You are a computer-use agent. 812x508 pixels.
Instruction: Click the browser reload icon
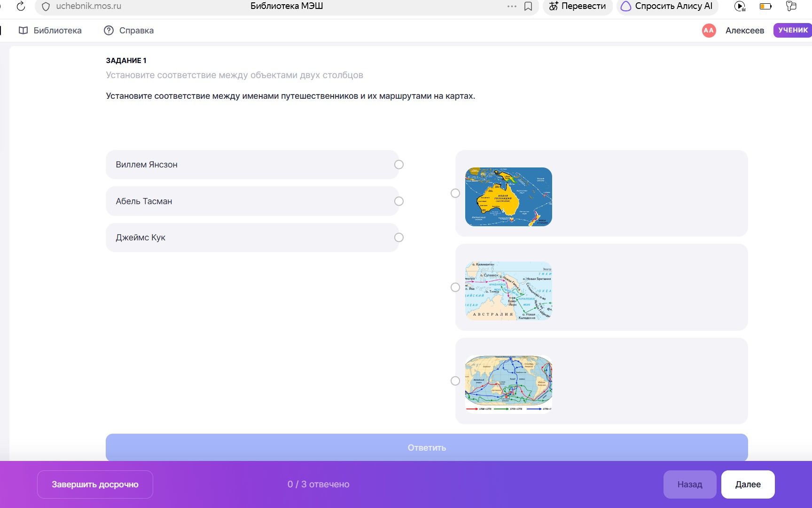pyautogui.click(x=21, y=6)
